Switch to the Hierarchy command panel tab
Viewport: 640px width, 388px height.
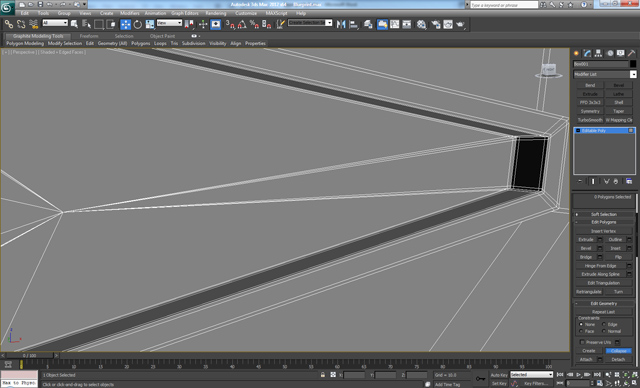click(598, 53)
